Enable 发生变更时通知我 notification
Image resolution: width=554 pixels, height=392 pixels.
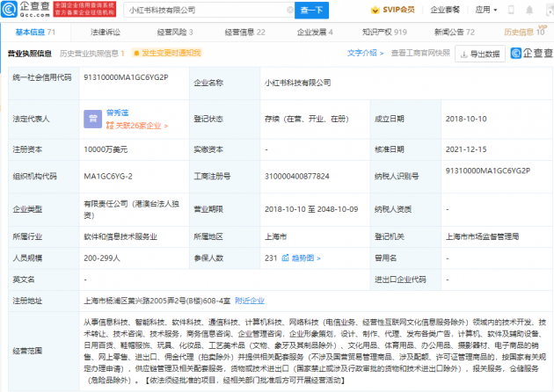(x=167, y=53)
